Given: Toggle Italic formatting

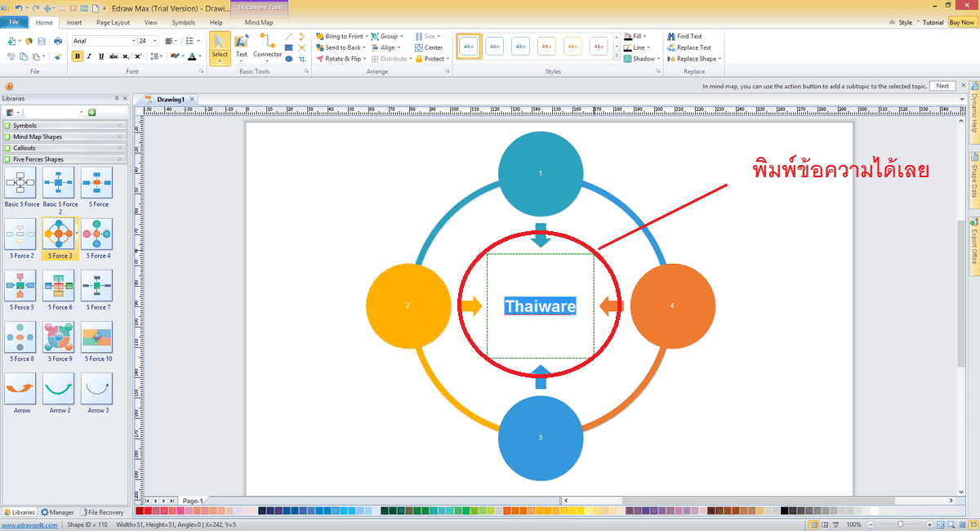Looking at the screenshot, I should click(x=90, y=56).
